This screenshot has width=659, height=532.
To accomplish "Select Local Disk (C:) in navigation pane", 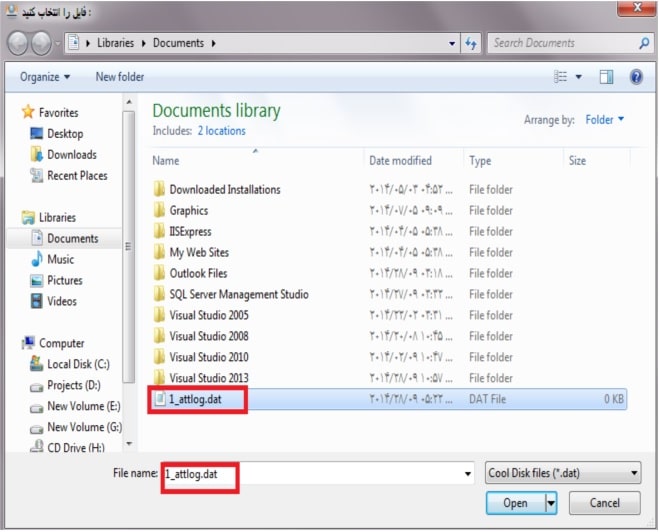I will (x=78, y=365).
